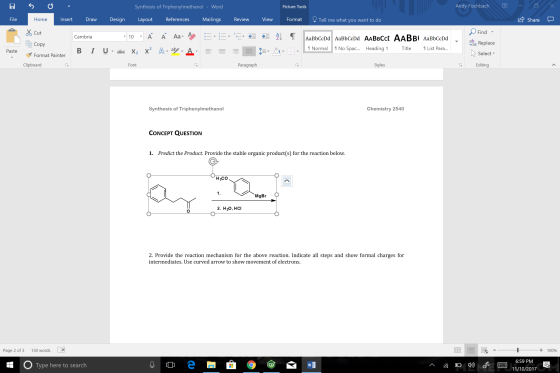560x373 pixels.
Task: Switch to Print Layout view in status bar
Action: [471, 350]
